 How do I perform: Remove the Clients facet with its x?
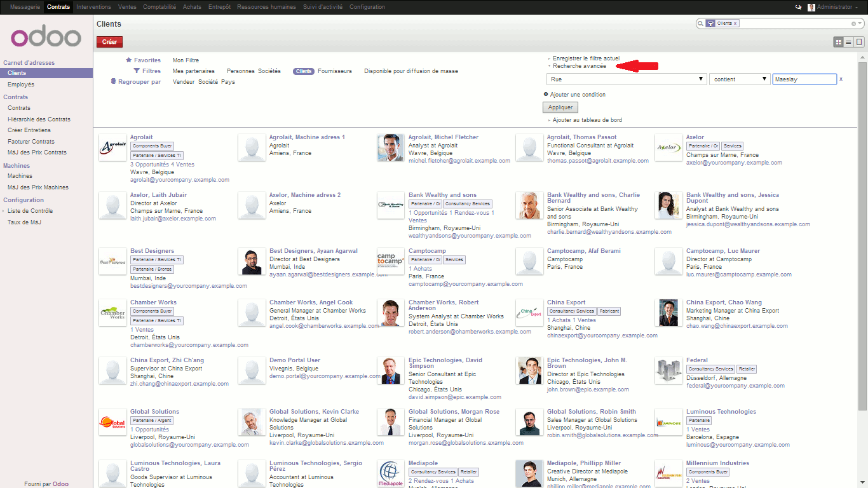click(x=735, y=24)
